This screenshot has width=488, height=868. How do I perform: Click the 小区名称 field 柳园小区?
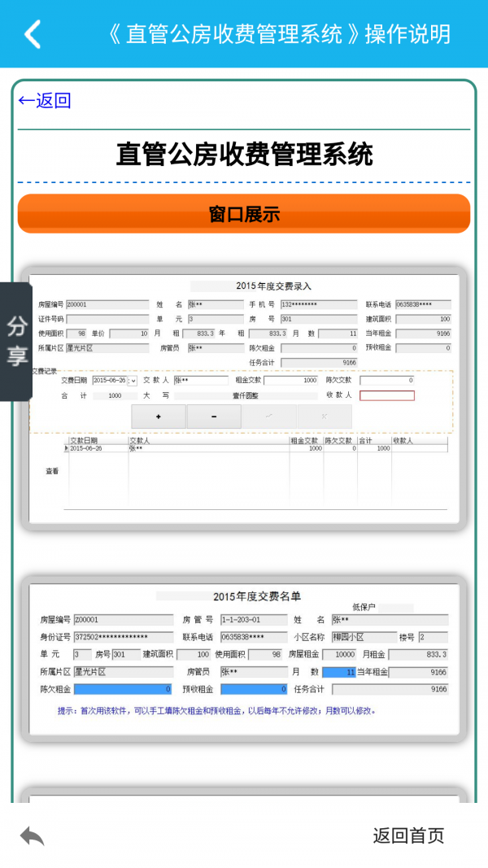point(364,637)
